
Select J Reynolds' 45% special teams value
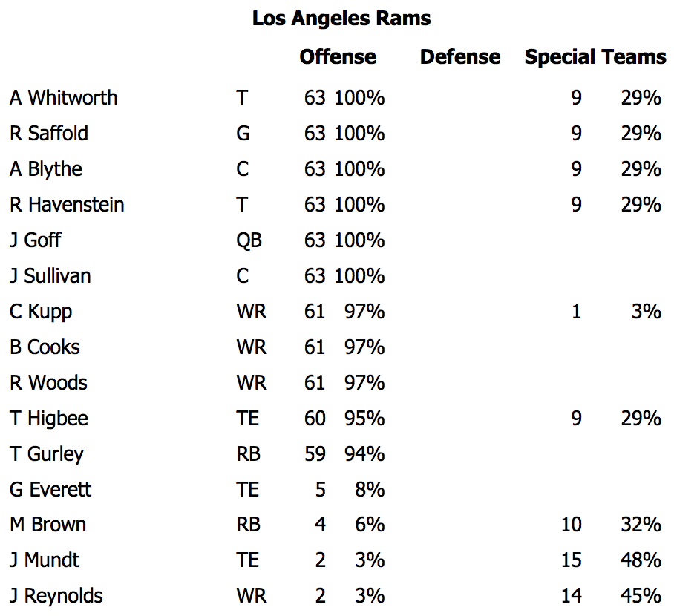(641, 596)
